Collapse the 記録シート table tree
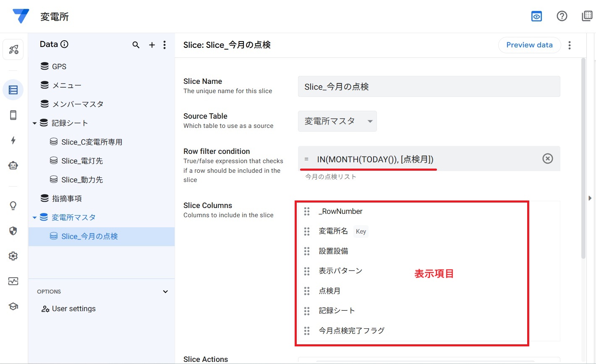 [34, 123]
